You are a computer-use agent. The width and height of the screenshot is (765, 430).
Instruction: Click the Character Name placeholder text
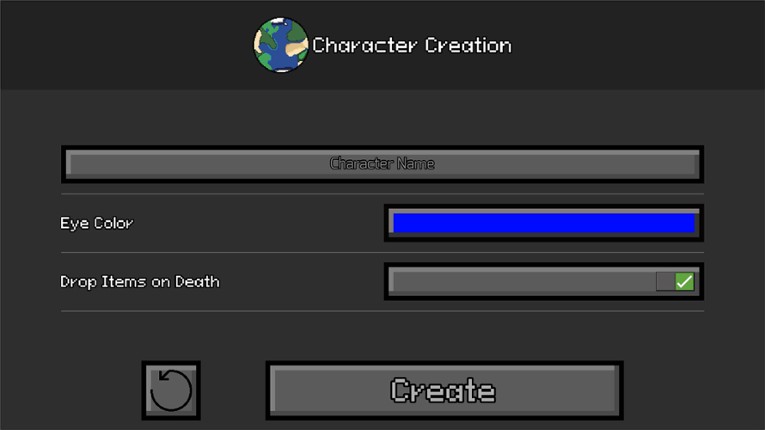click(382, 164)
